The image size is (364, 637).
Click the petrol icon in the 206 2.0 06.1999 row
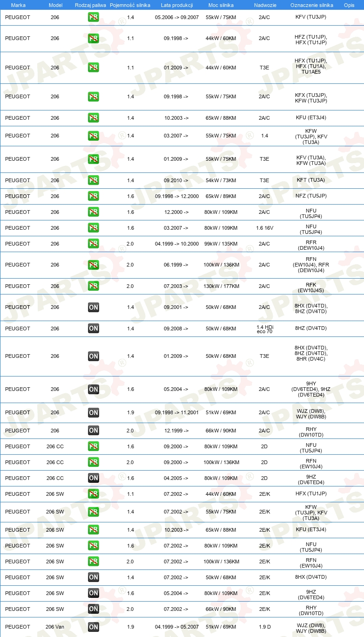pyautogui.click(x=94, y=265)
